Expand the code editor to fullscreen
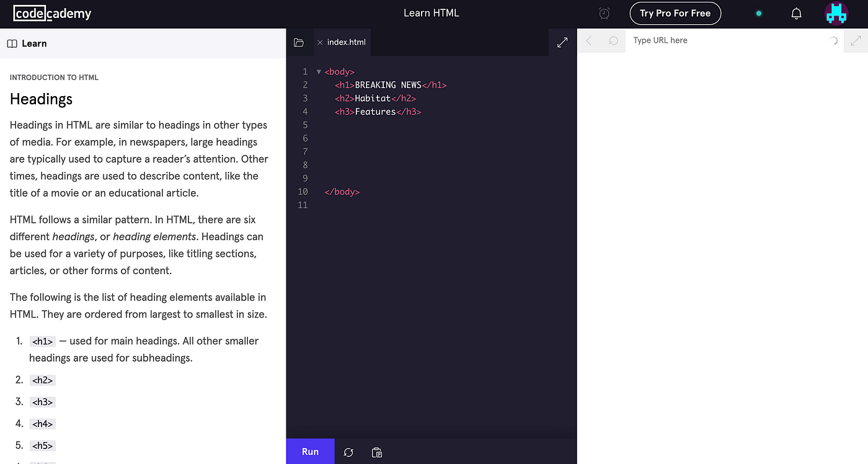 point(562,42)
